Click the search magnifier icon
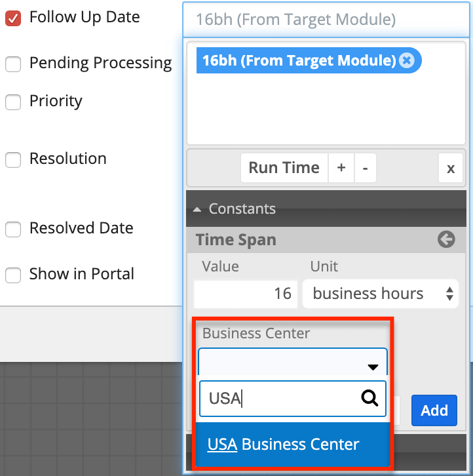 [x=369, y=397]
